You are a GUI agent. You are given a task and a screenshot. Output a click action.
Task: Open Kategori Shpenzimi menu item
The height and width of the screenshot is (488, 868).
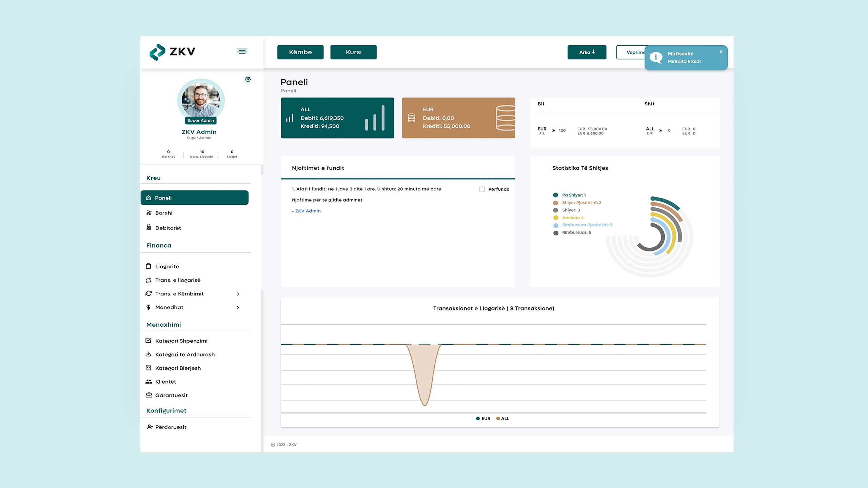tap(181, 341)
